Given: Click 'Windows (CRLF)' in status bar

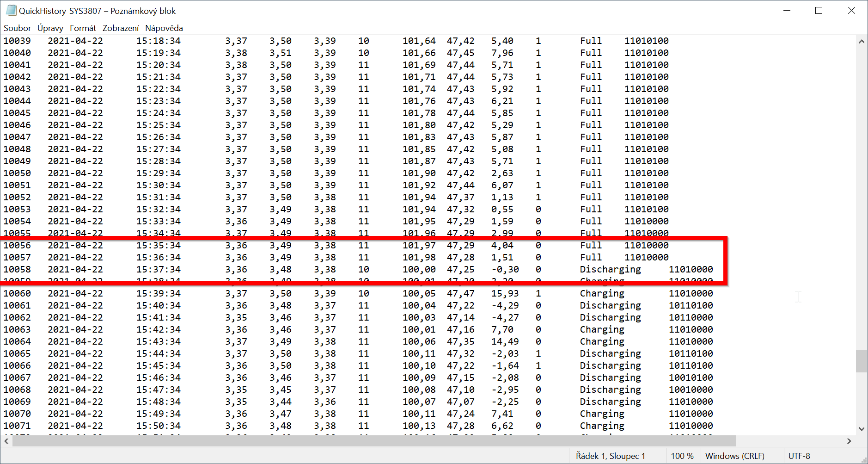Looking at the screenshot, I should click(x=734, y=456).
